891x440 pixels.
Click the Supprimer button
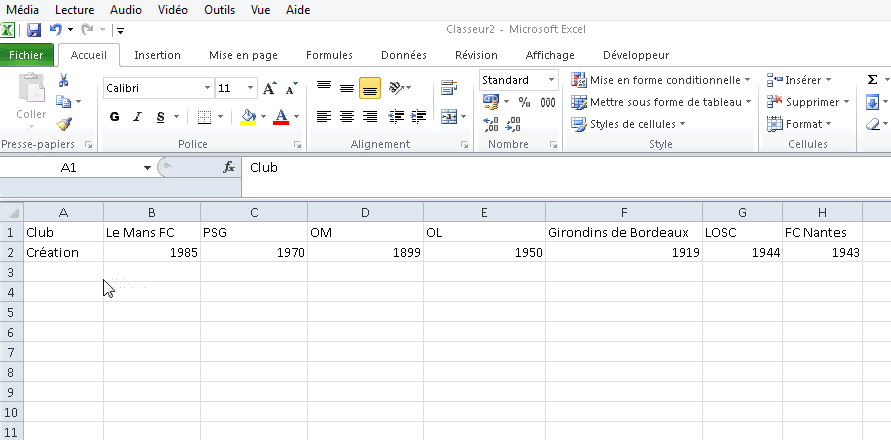(808, 102)
